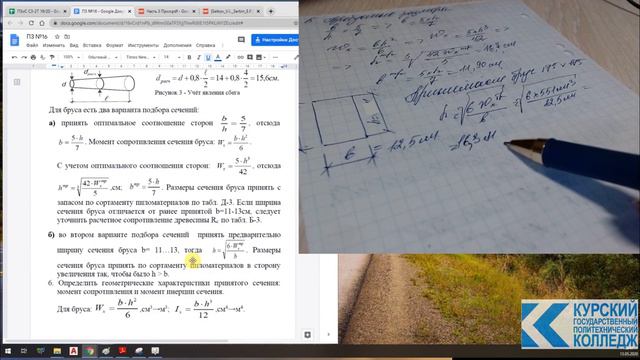Screen dimensions: 640x360
Task: Star the ПЗ №16 document
Action: (x=57, y=37)
